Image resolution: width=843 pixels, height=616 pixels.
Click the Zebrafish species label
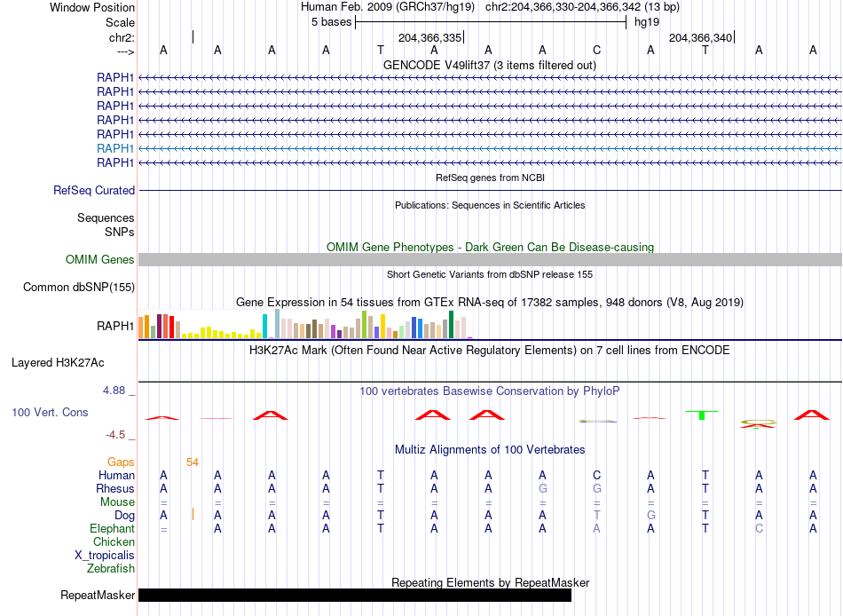click(111, 569)
